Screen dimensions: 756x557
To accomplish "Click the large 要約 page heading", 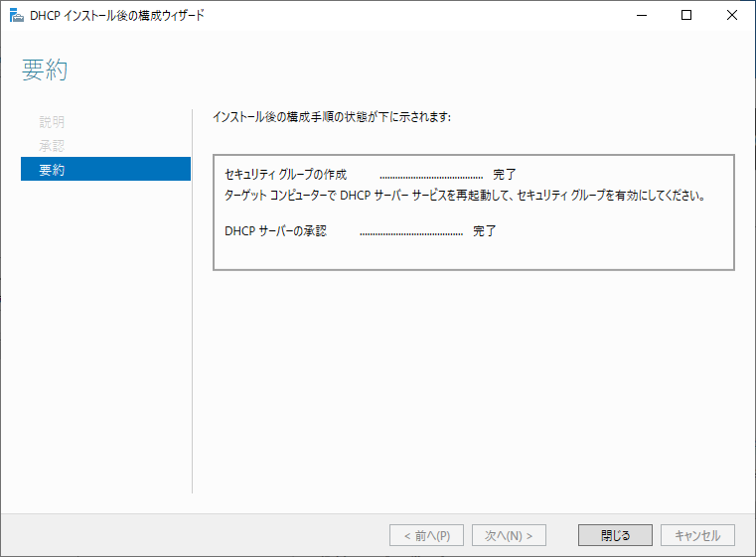I will coord(45,70).
